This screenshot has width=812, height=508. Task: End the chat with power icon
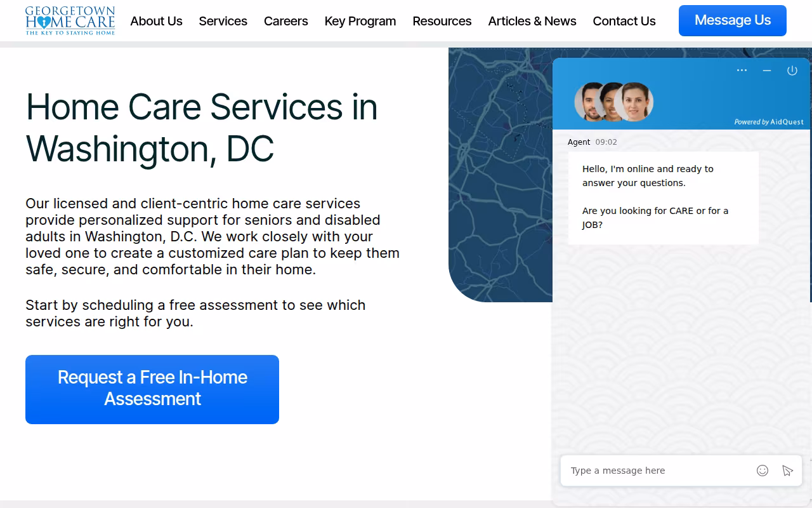point(792,70)
